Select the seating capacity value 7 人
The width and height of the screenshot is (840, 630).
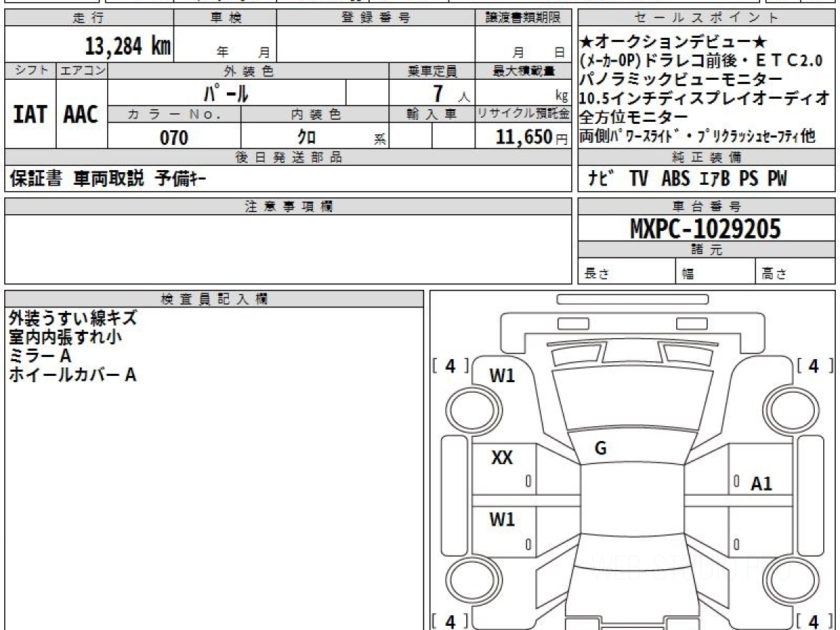[451, 92]
